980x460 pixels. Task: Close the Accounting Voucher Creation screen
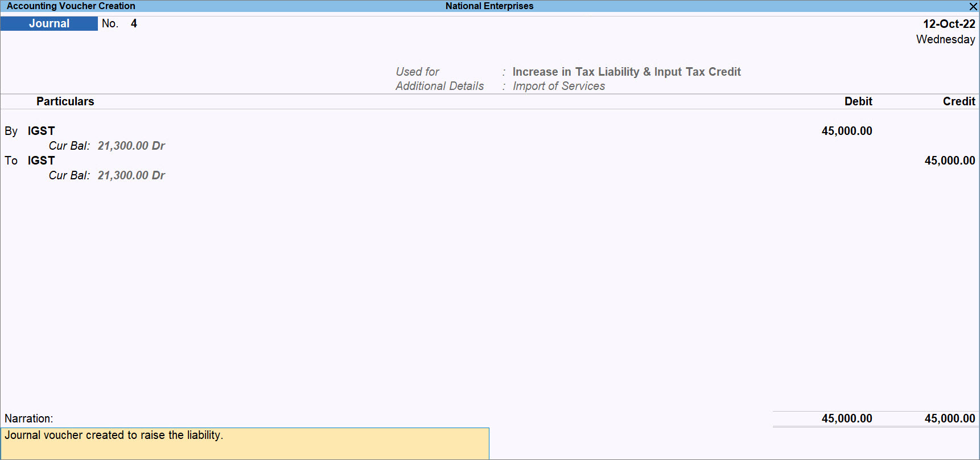973,6
